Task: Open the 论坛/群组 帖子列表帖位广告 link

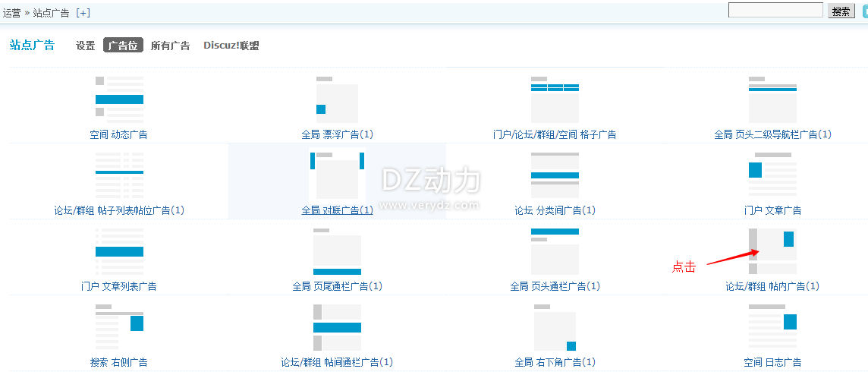Action: click(x=119, y=210)
